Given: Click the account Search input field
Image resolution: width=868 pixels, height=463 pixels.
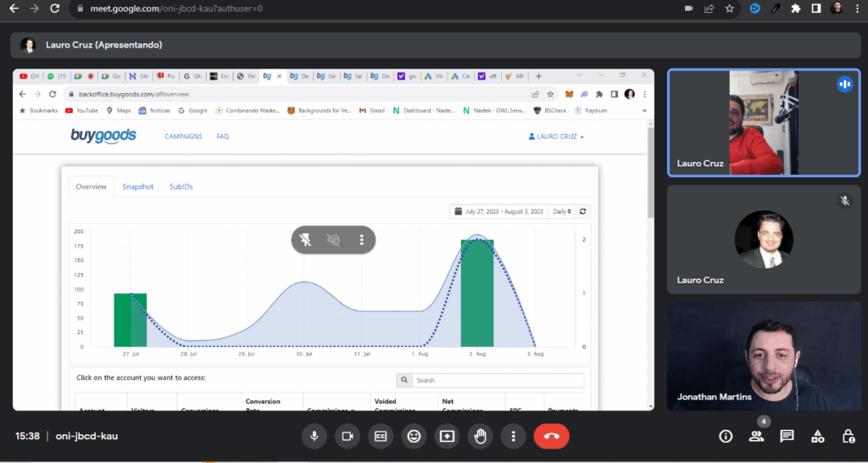Looking at the screenshot, I should [x=498, y=381].
